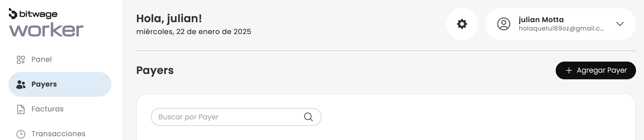Click the Payers people icon
Screen dimensions: 644x140
point(21,85)
